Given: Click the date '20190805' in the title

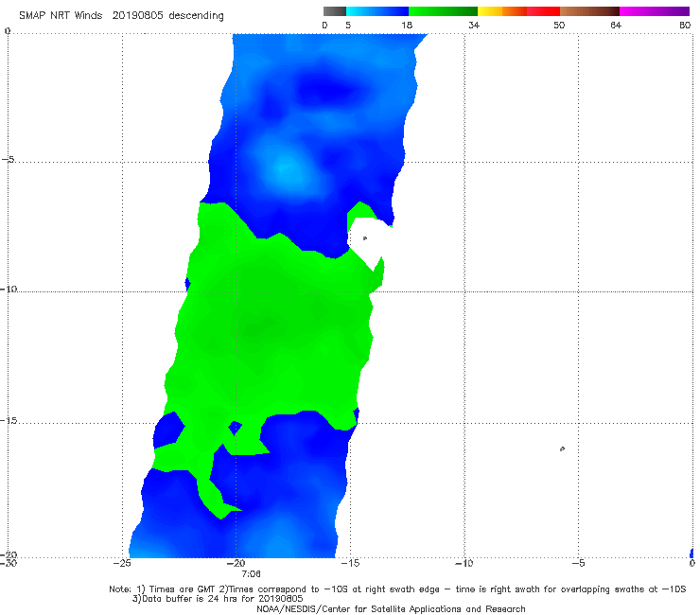Looking at the screenshot, I should 137,15.
